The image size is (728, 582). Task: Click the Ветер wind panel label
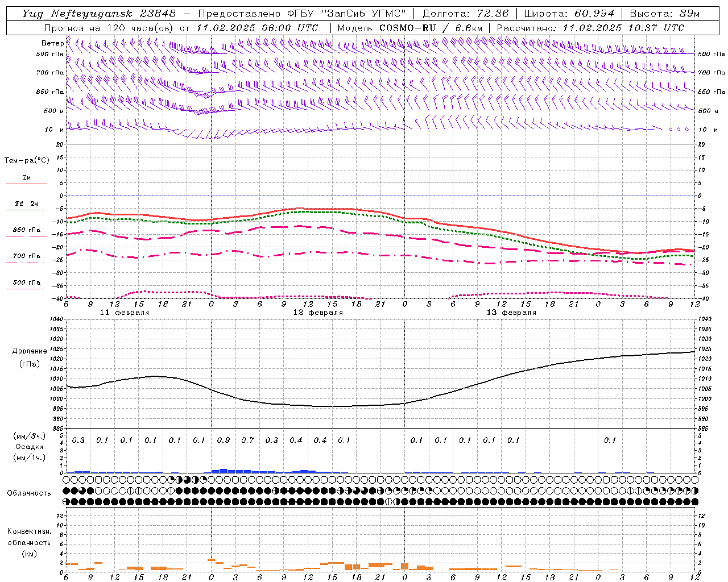tap(52, 43)
